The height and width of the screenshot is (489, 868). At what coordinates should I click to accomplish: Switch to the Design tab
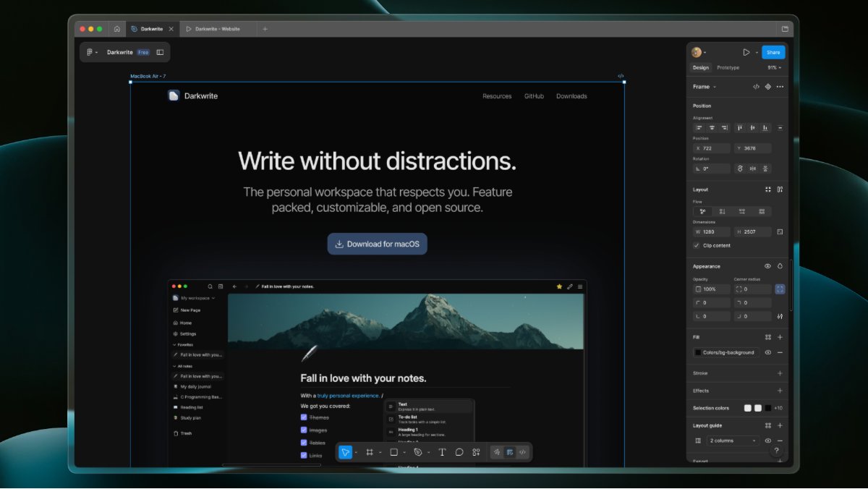coord(701,68)
